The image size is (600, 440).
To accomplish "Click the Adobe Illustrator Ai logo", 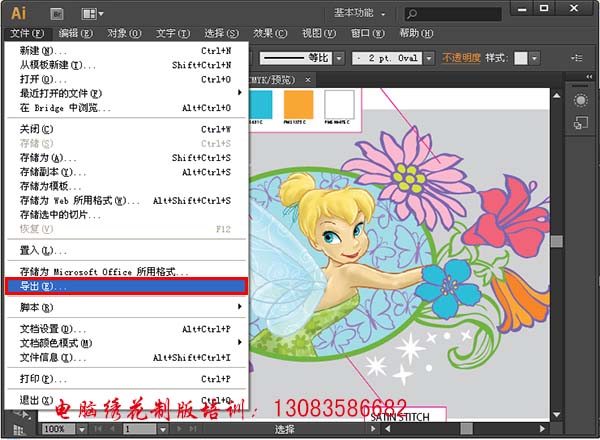I will pos(18,14).
